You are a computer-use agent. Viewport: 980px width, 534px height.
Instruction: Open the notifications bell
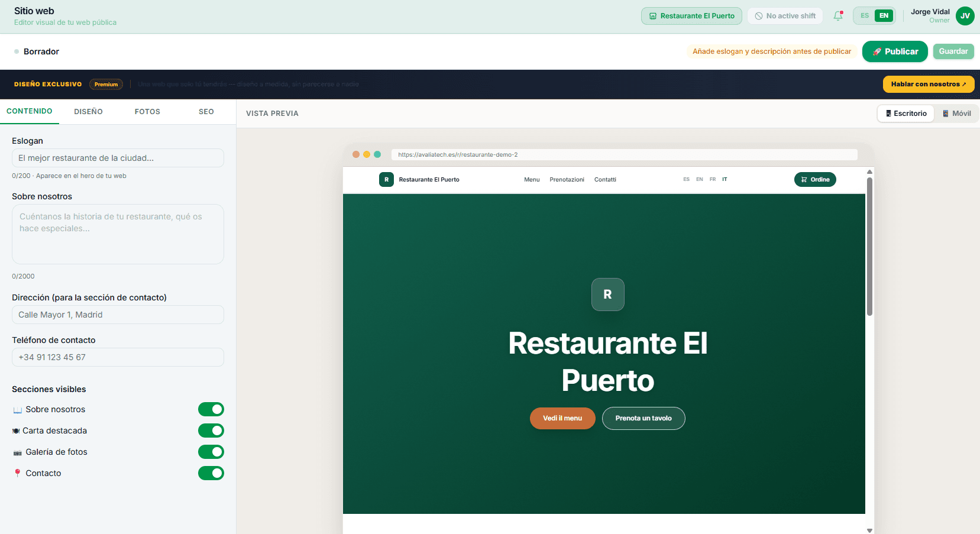click(x=838, y=16)
